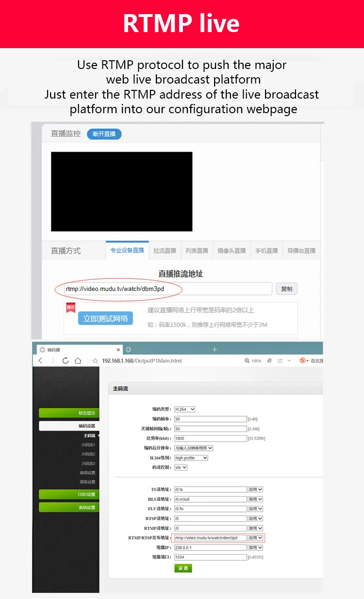
Task: Click the browser back arrow
Action: point(41,360)
